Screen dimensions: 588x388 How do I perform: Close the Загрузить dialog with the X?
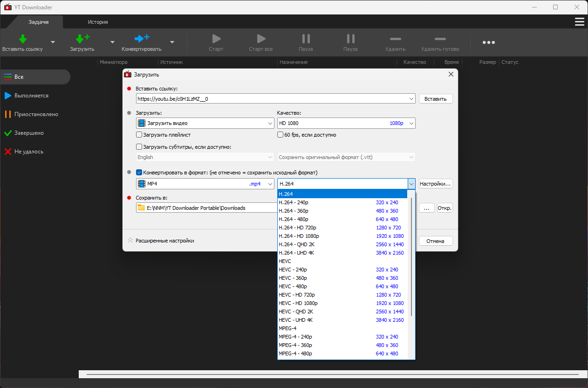pos(451,74)
